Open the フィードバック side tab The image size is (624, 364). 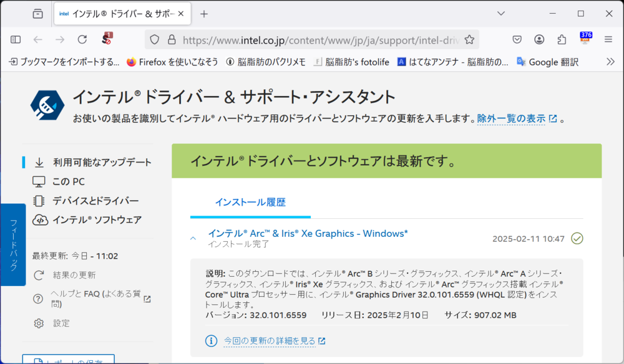(13, 245)
